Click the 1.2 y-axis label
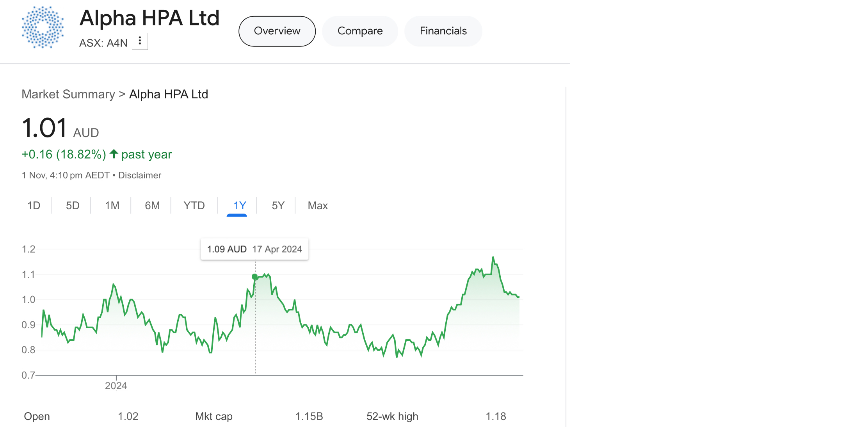Screen dimensions: 868x427 pos(28,249)
